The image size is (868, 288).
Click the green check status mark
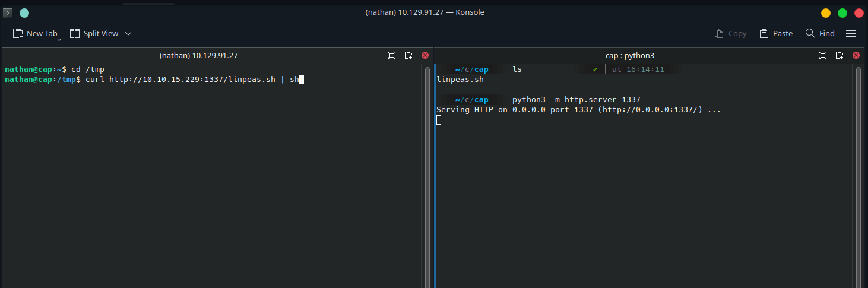[x=595, y=69]
